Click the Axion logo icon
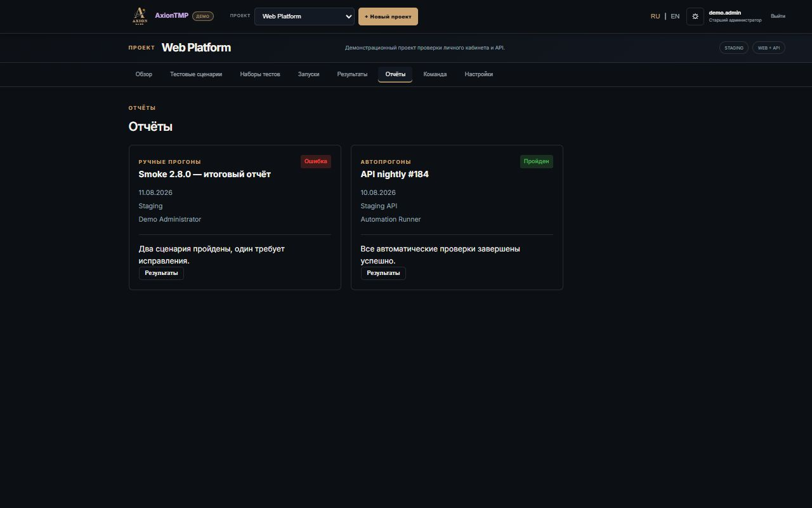Viewport: 812px width, 508px height. 140,17
